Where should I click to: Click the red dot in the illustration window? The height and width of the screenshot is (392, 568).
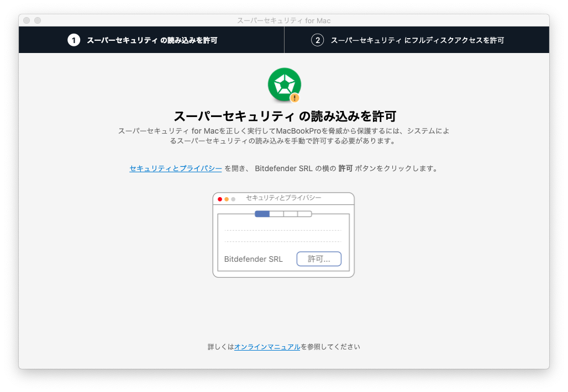tap(220, 199)
